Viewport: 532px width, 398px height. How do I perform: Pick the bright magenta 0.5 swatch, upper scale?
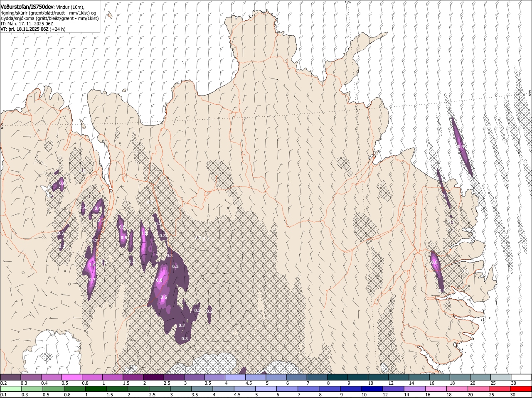click(x=71, y=377)
